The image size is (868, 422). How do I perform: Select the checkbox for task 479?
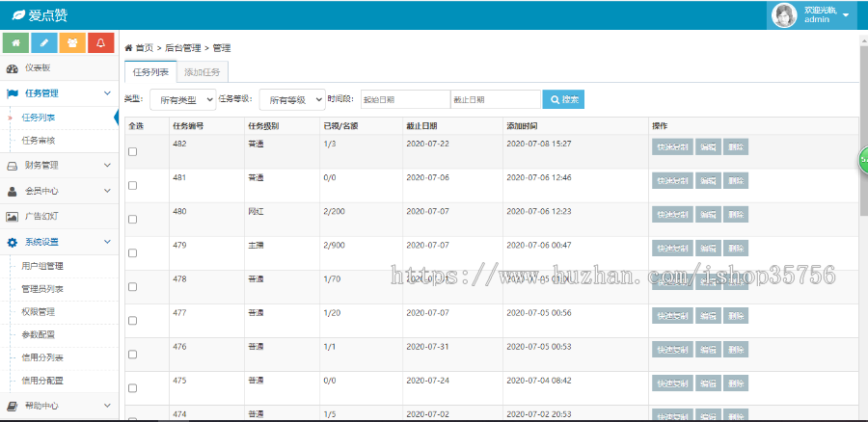133,253
